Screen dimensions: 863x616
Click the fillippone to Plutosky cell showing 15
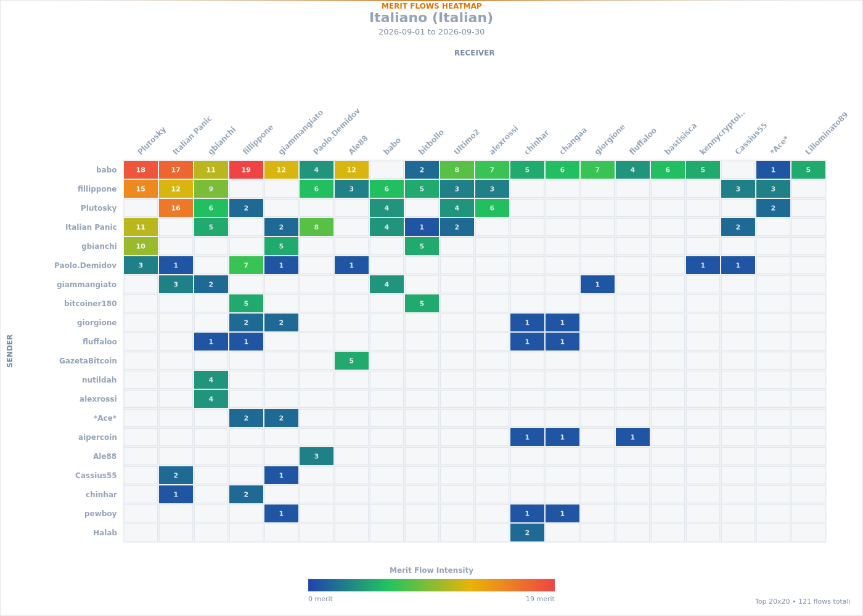(x=141, y=189)
